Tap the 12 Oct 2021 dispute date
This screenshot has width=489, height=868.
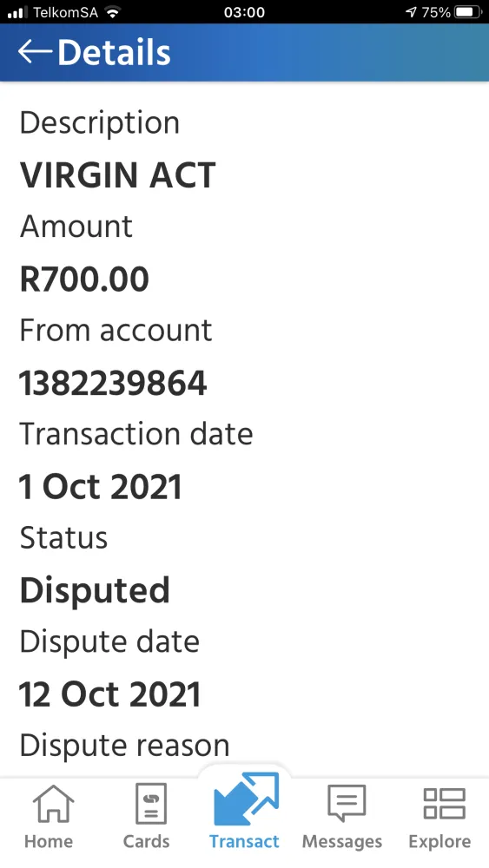click(x=109, y=694)
